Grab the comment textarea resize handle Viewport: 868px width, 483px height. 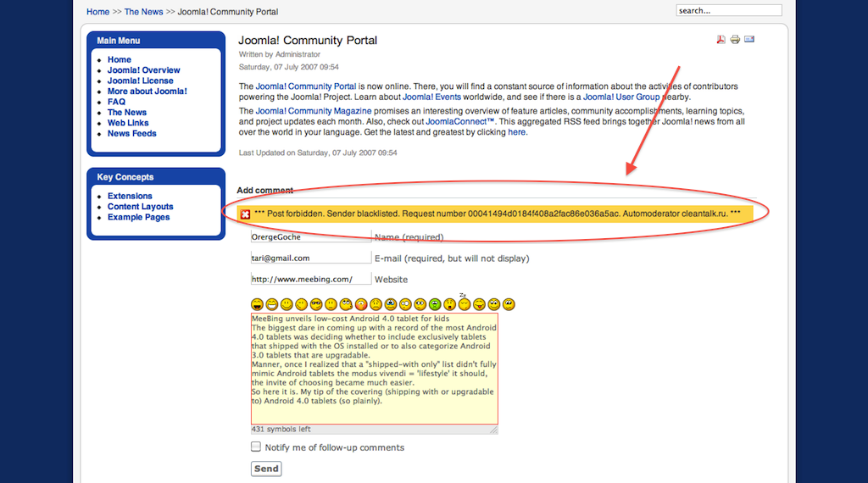[x=493, y=430]
